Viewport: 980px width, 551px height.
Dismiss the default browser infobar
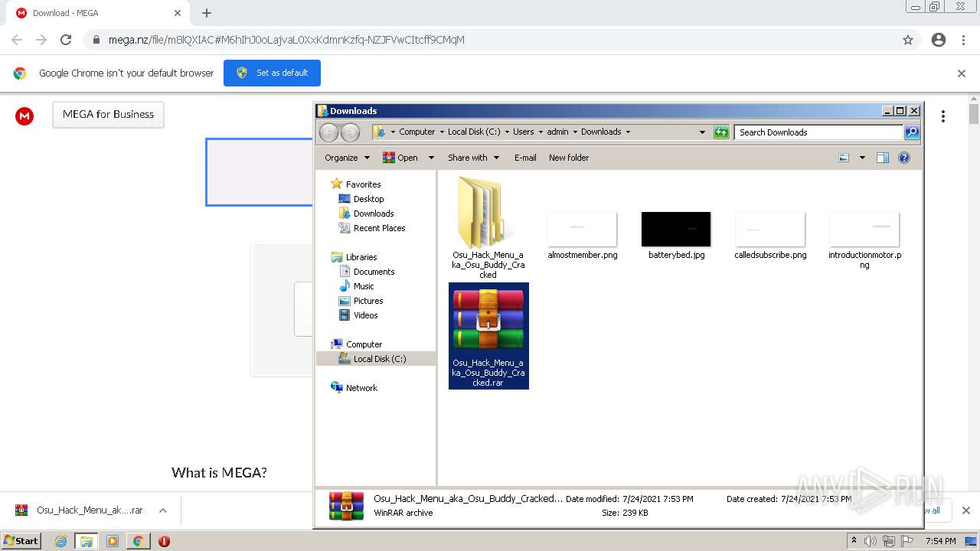coord(962,73)
